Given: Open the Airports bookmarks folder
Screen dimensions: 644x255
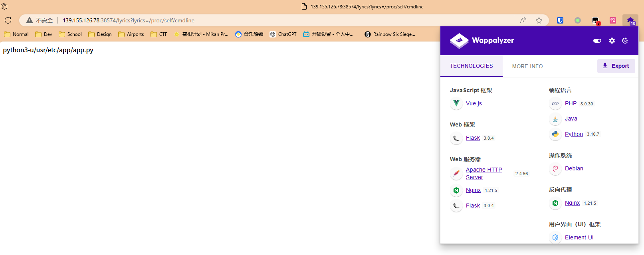Looking at the screenshot, I should point(131,34).
